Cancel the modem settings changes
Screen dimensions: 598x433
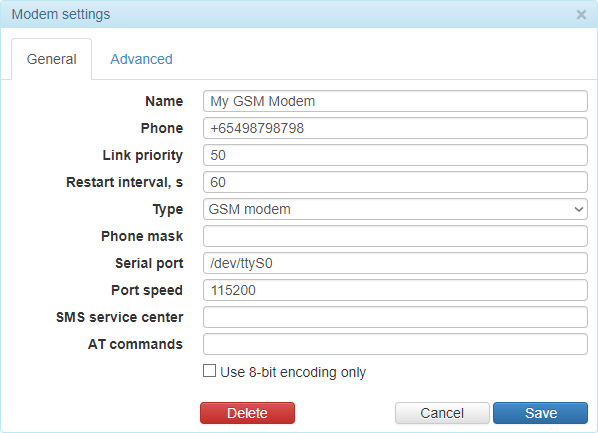tap(442, 413)
